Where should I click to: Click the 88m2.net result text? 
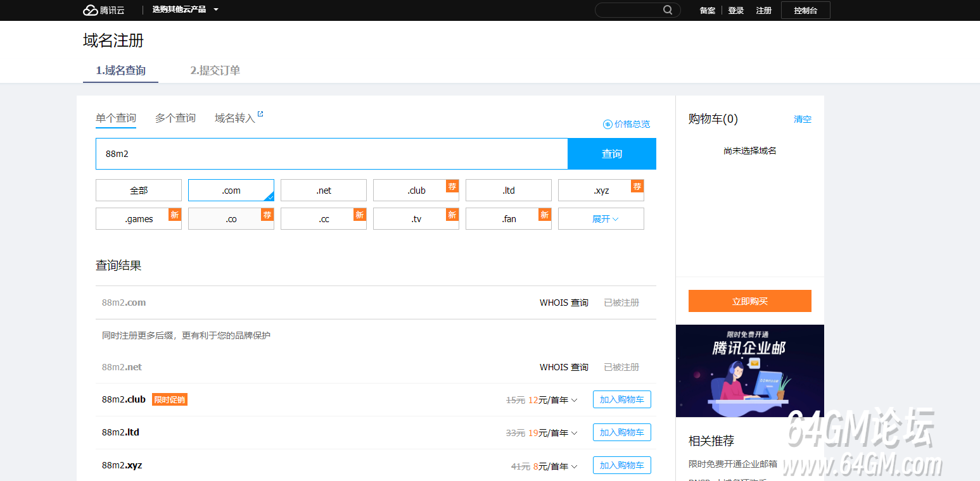pyautogui.click(x=122, y=367)
